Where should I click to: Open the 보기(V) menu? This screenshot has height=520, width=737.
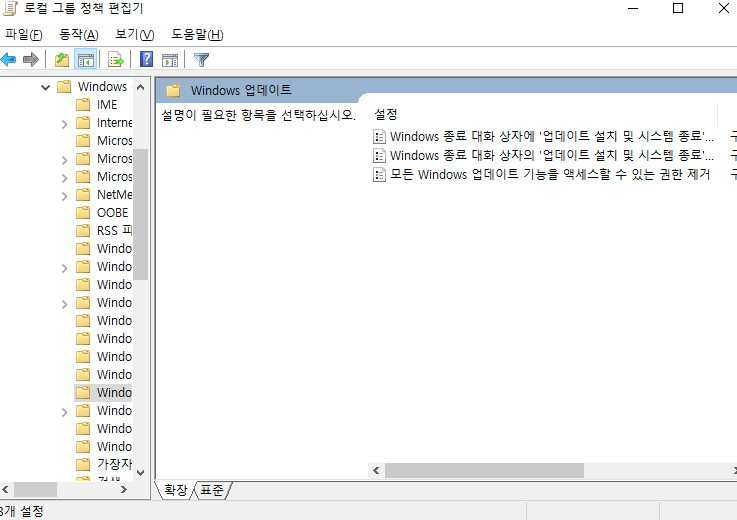coord(134,34)
